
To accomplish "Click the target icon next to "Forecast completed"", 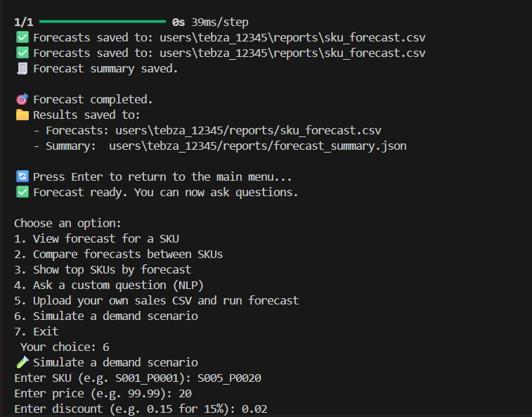I will point(22,100).
